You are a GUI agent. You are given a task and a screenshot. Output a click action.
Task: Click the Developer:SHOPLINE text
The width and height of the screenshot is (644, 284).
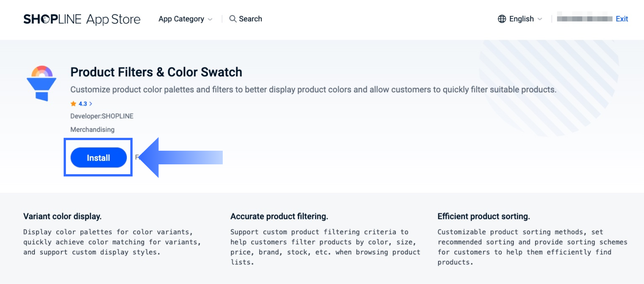[x=102, y=116]
